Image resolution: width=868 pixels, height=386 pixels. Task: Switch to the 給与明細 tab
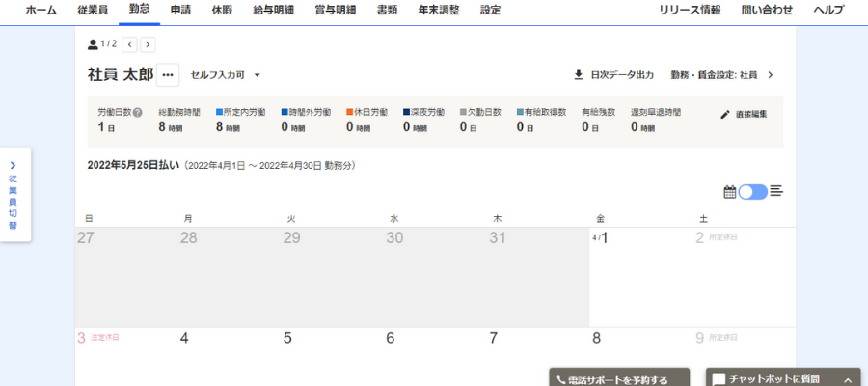[275, 11]
